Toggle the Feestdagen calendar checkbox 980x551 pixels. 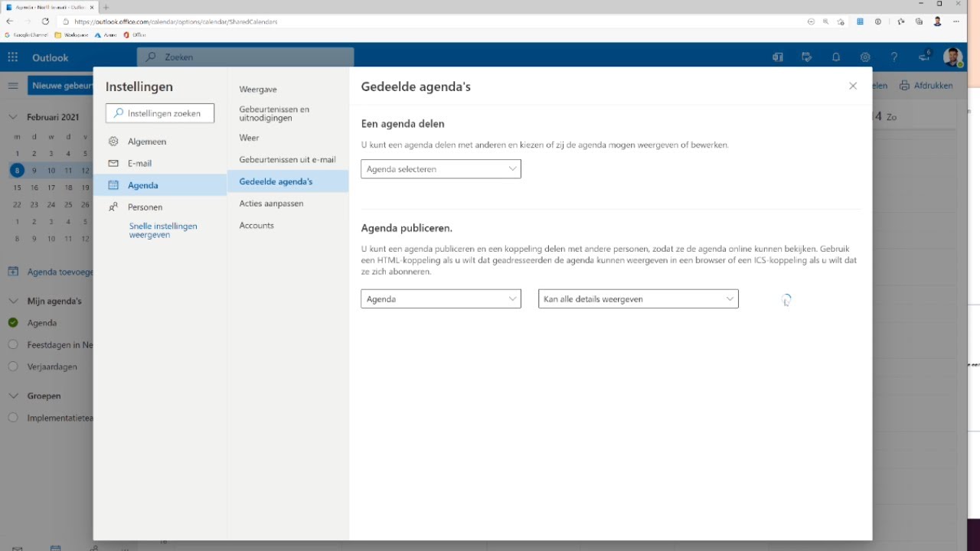[x=13, y=345]
